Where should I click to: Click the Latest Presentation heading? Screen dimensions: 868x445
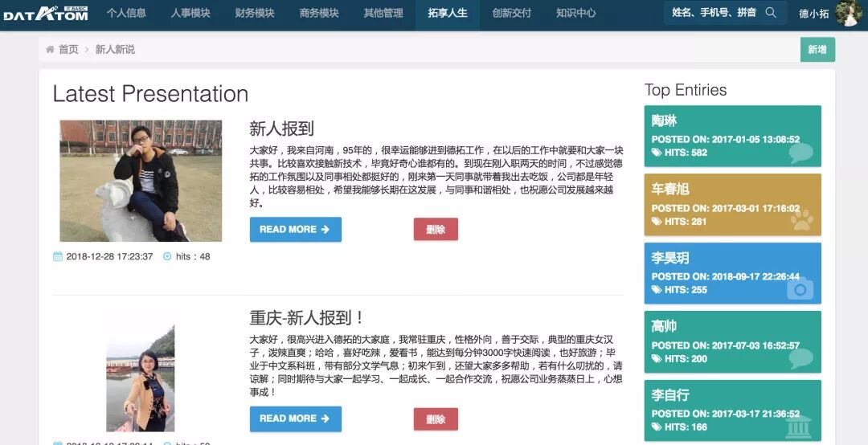(x=150, y=93)
